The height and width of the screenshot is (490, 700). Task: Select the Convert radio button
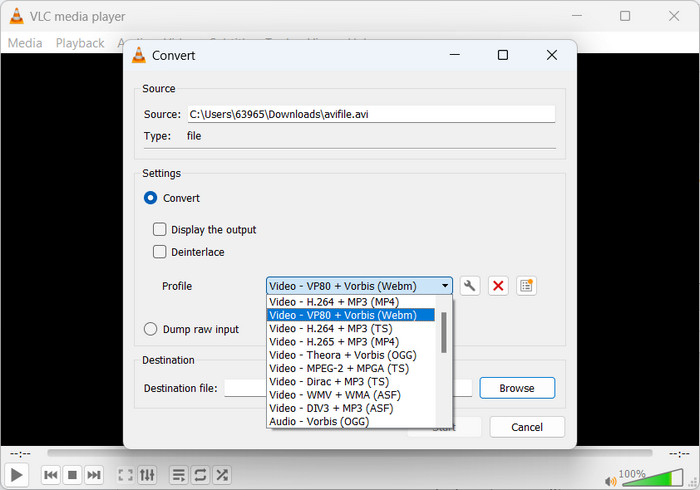click(150, 198)
